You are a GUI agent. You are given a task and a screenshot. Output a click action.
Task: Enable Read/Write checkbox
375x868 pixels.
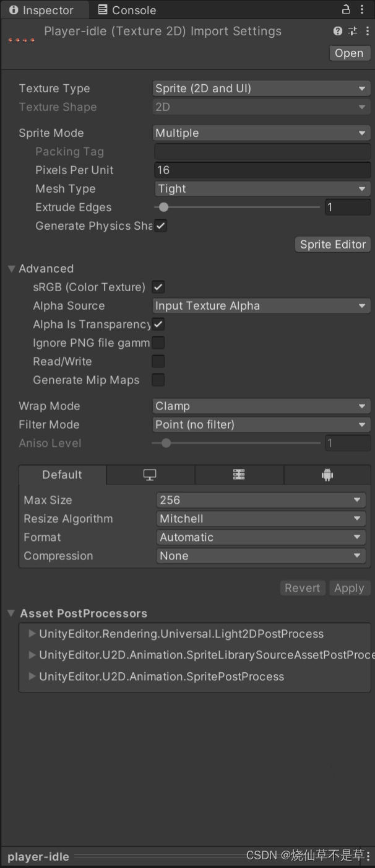[x=158, y=361]
